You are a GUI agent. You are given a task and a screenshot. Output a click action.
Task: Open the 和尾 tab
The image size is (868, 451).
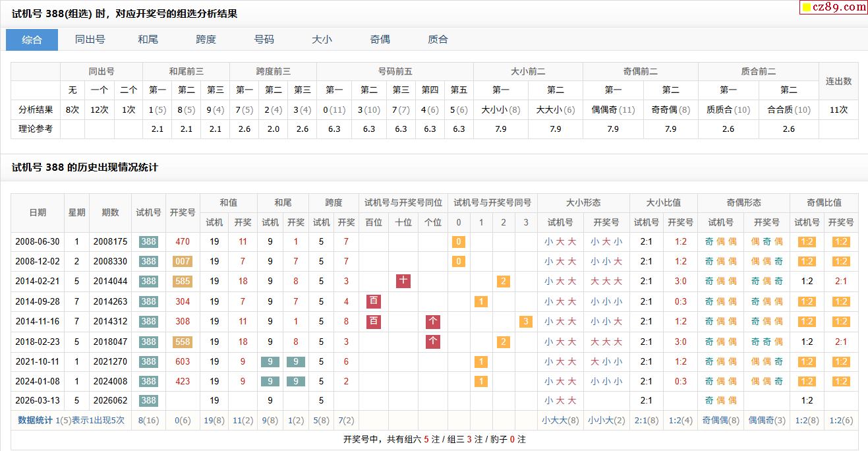pyautogui.click(x=148, y=40)
